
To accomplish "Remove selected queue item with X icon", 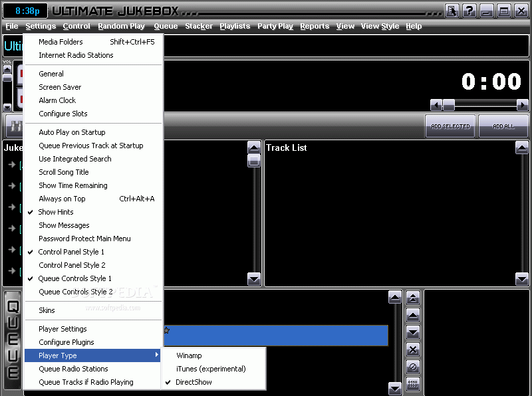I will [413, 349].
